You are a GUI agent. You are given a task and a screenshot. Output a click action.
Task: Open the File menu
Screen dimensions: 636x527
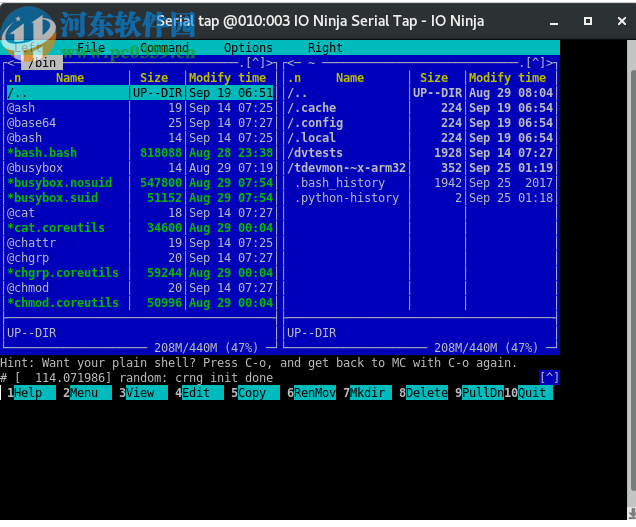(x=91, y=47)
